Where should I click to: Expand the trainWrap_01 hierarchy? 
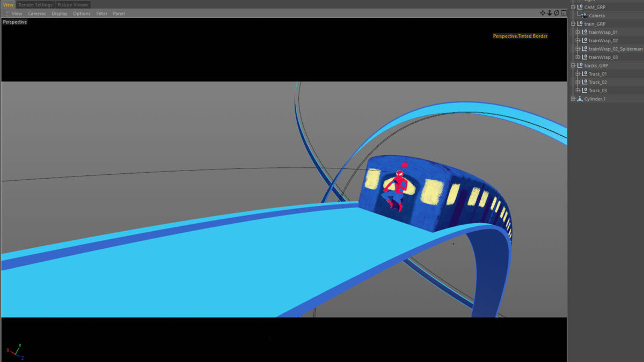point(578,32)
